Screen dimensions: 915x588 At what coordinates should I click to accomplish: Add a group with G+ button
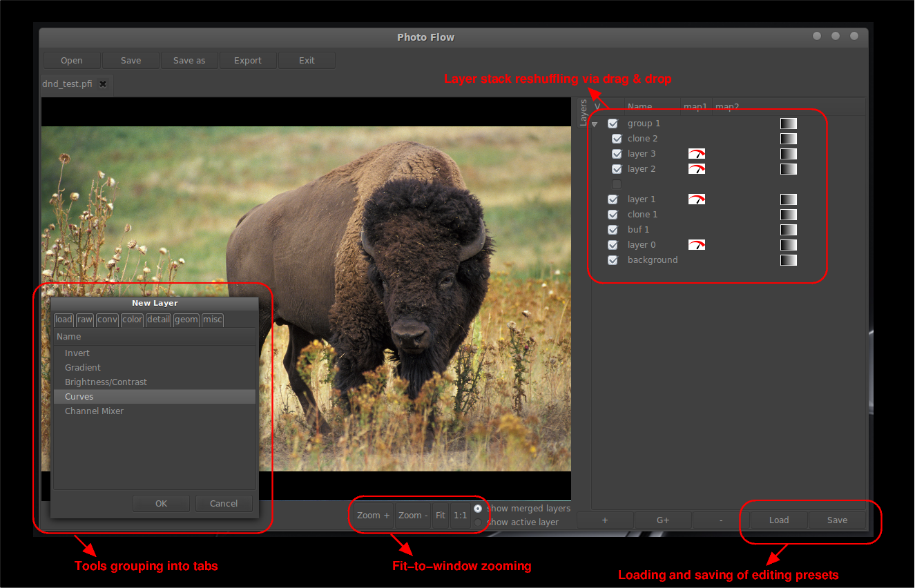[x=663, y=520]
